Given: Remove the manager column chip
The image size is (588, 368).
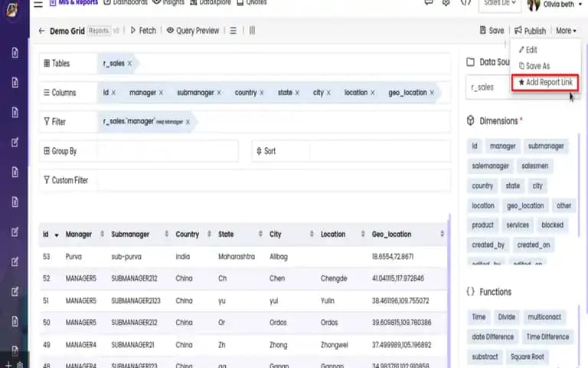Looking at the screenshot, I should 161,92.
